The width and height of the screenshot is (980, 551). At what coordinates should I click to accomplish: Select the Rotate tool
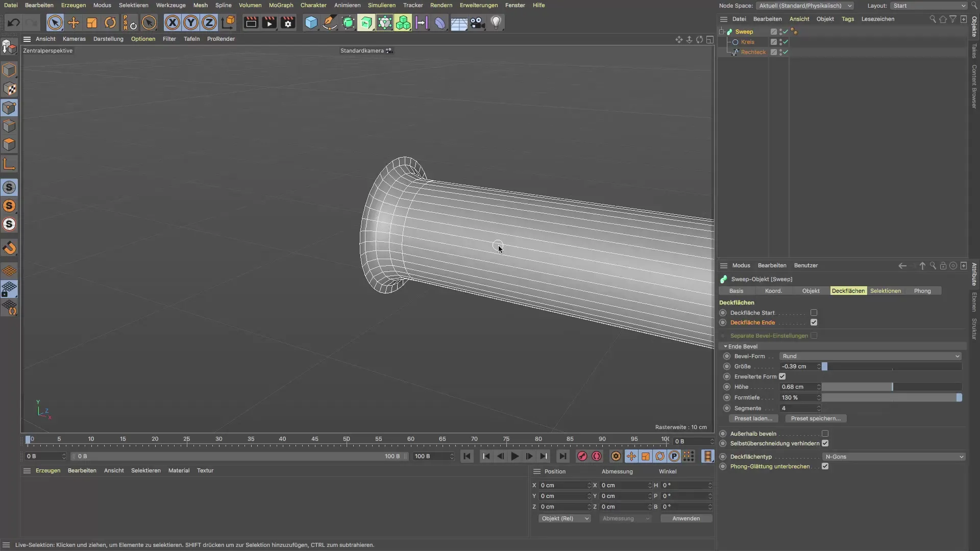(110, 22)
